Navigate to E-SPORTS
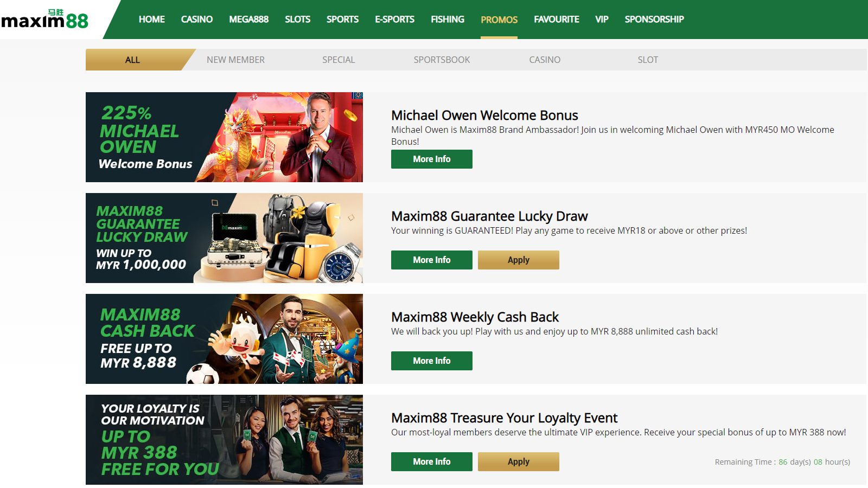Image resolution: width=868 pixels, height=488 pixels. click(x=395, y=20)
